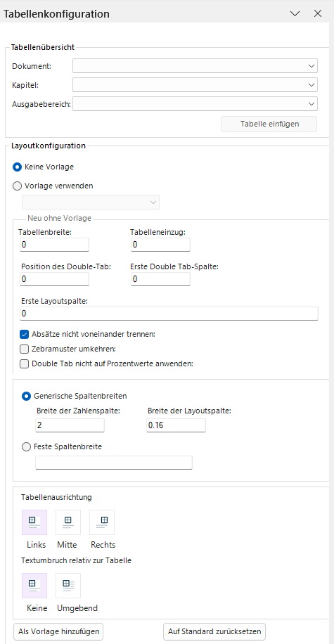Select Feste Spaltenbreite option
334x644 pixels.
26,447
